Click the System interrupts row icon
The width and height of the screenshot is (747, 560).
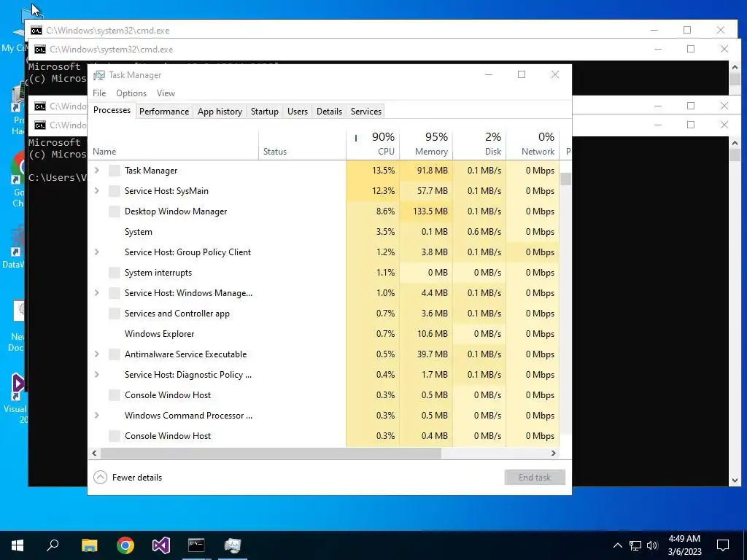(115, 273)
